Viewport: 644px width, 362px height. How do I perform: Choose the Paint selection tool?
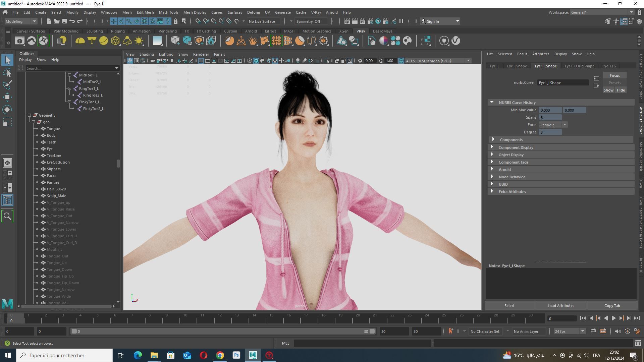(x=7, y=85)
